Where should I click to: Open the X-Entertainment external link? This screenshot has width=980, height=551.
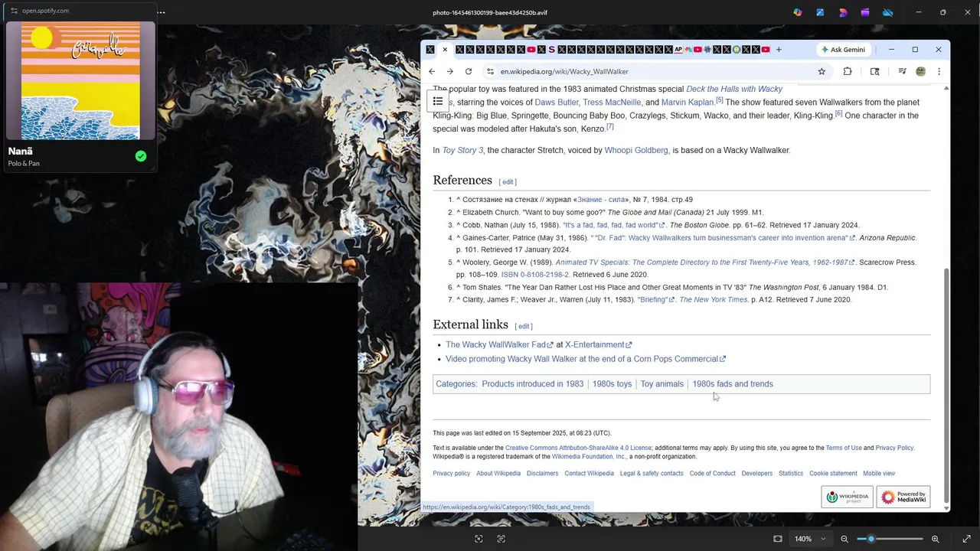tap(598, 344)
